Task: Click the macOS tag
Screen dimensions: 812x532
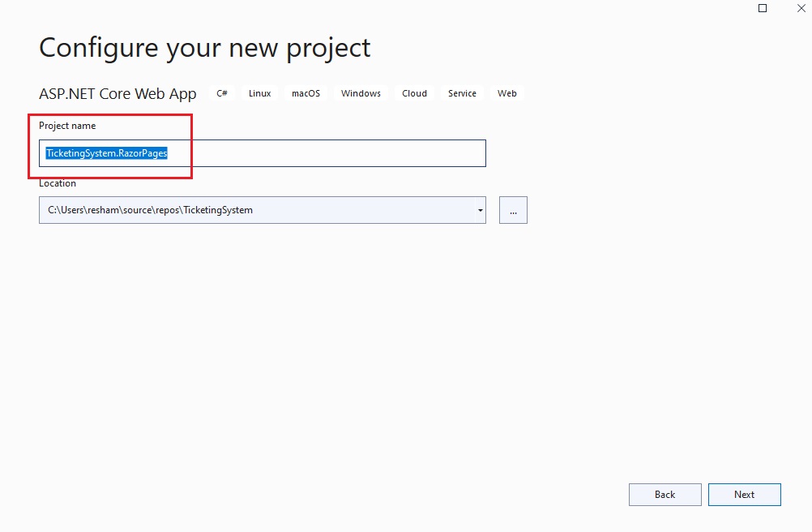Action: click(x=306, y=93)
